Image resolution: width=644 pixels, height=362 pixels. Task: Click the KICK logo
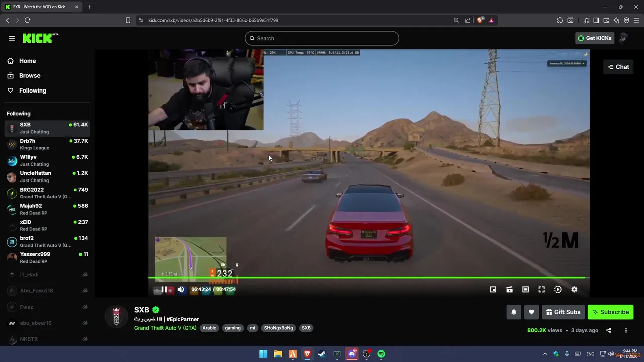click(40, 38)
